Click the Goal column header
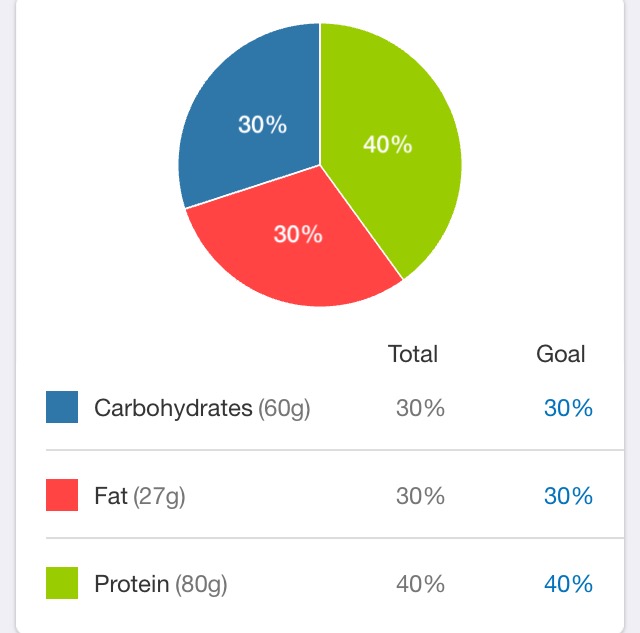Screen dimensions: 640x633 pyautogui.click(x=560, y=353)
